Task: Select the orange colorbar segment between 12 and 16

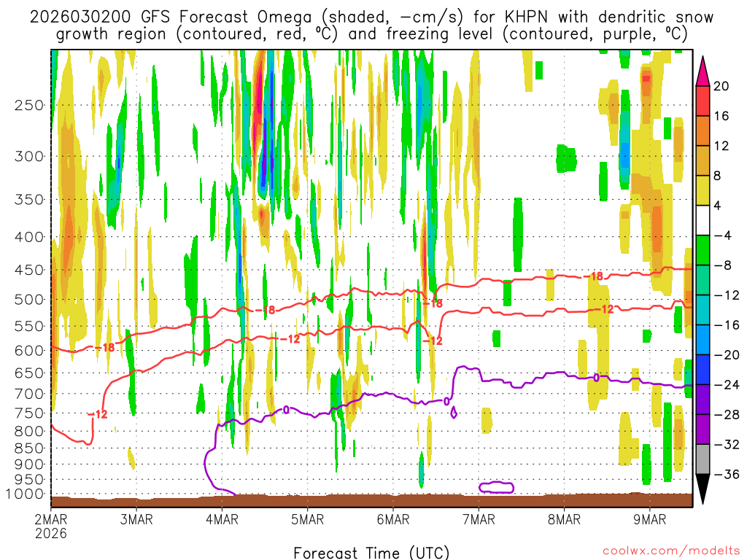Action: click(x=703, y=131)
